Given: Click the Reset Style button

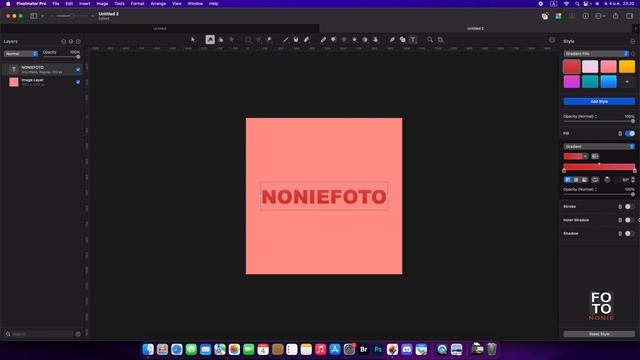Looking at the screenshot, I should pyautogui.click(x=599, y=334).
